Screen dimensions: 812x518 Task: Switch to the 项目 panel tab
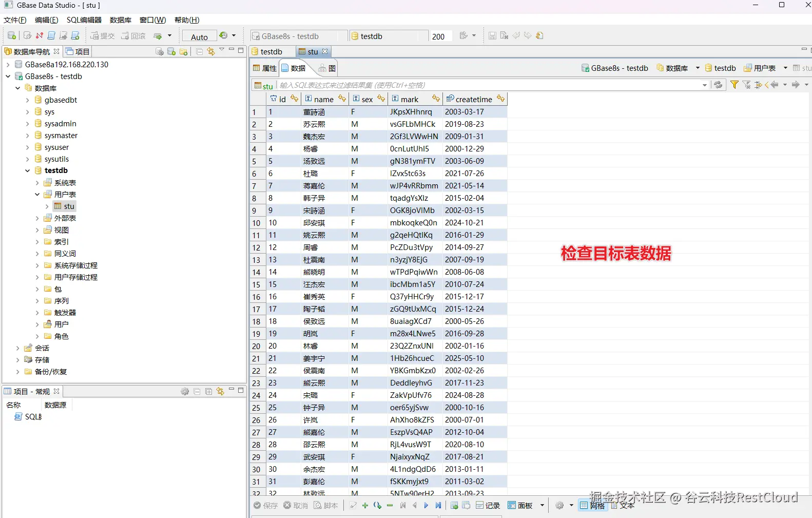(78, 51)
